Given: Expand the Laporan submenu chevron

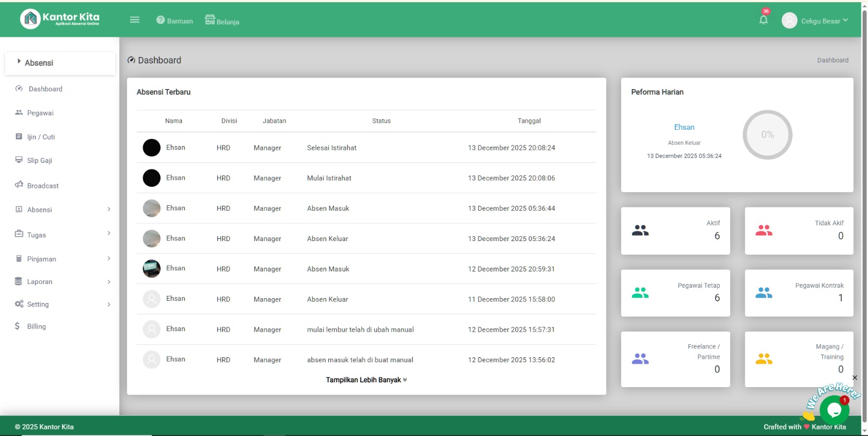Looking at the screenshot, I should click(108, 282).
